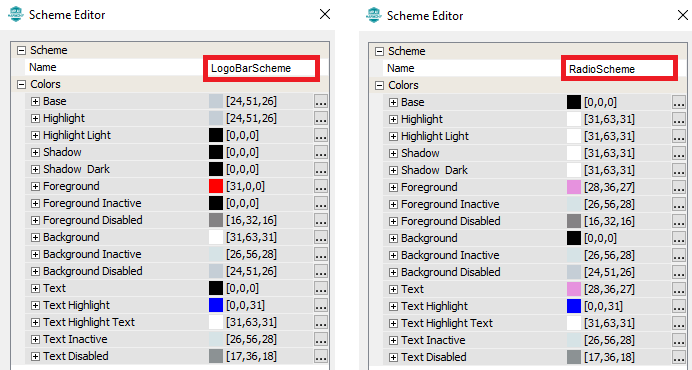The height and width of the screenshot is (370, 692).
Task: Open color picker for Background Inactive in RadioScheme
Action: coord(679,255)
